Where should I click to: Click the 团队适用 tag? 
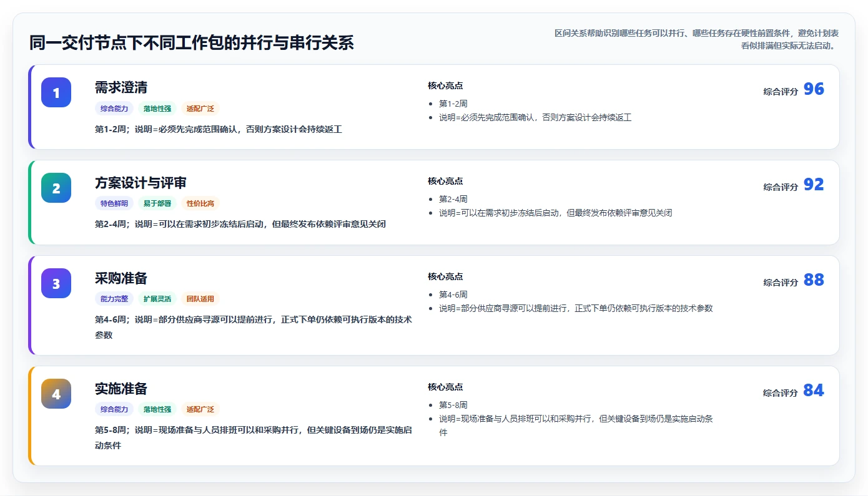pyautogui.click(x=200, y=299)
